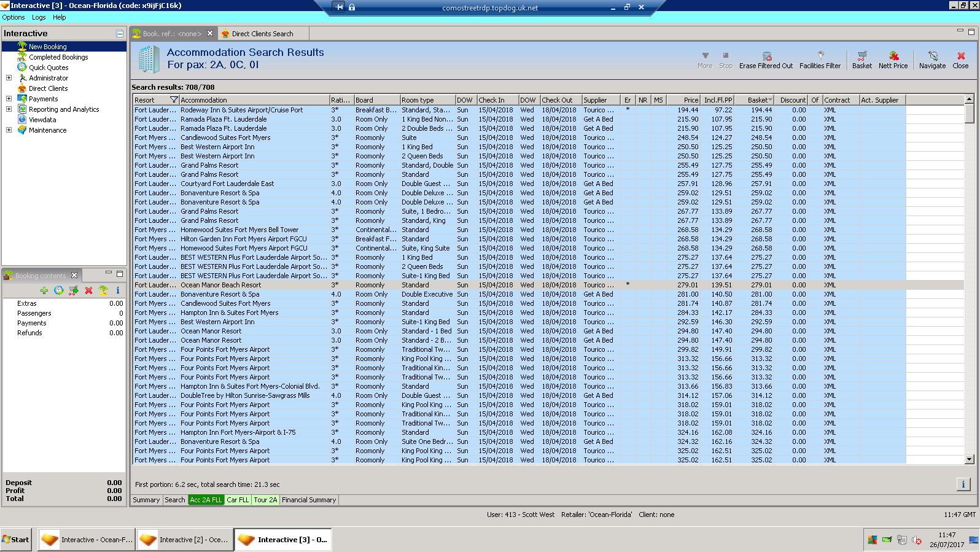Viewport: 980px width, 552px height.
Task: Expand the Reporting and Analytics node
Action: 9,109
